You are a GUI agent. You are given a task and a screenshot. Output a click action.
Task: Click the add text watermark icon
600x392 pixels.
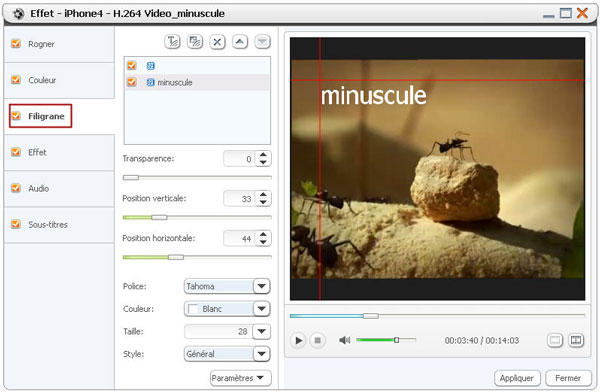173,41
